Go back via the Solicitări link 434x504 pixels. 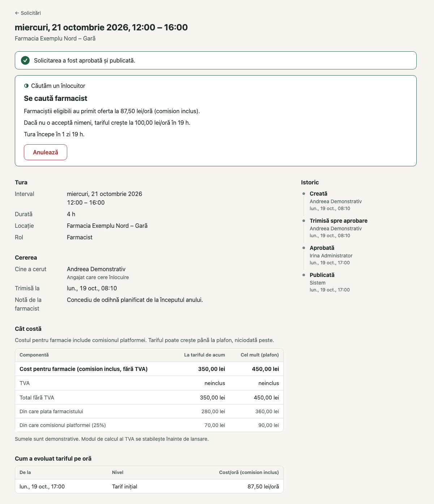point(28,13)
